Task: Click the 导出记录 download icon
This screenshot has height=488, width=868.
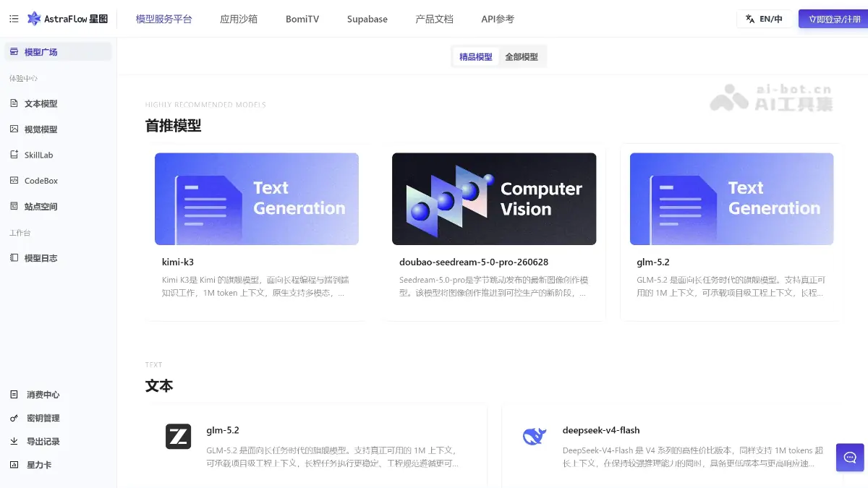Action: click(14, 441)
